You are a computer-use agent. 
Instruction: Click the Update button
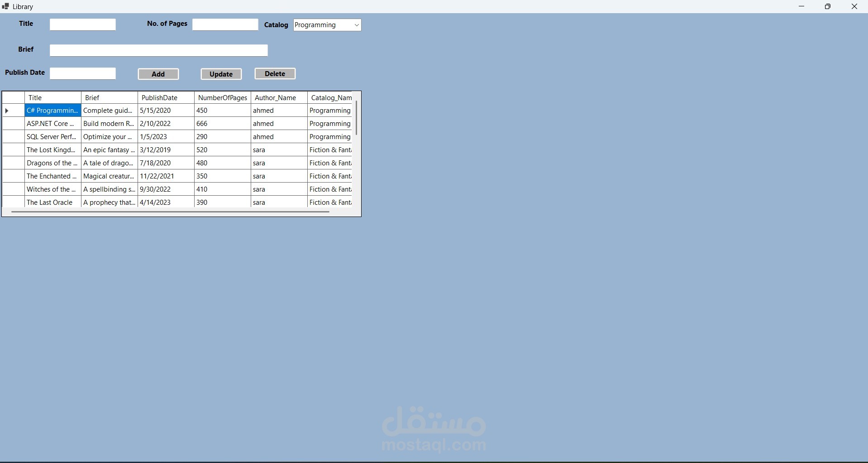point(220,74)
